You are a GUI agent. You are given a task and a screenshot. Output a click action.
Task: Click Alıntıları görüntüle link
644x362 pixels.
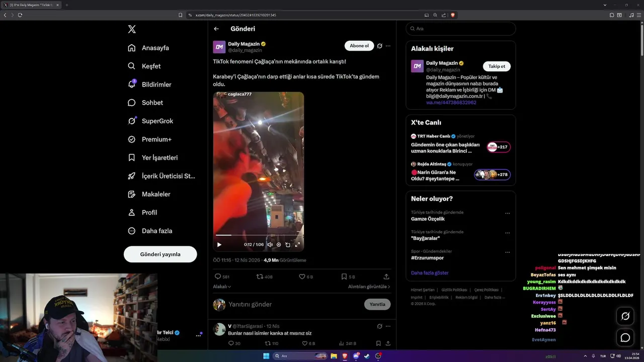[x=369, y=287]
